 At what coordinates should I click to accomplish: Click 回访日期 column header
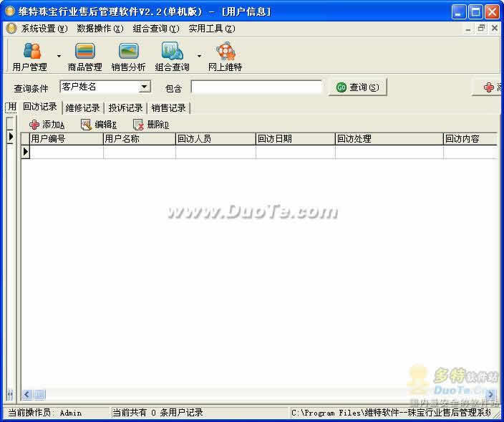[x=296, y=139]
